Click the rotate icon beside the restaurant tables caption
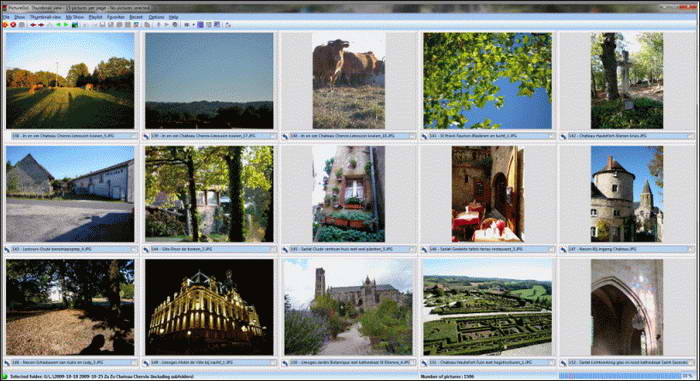Viewport: 700px width, 381px height. pyautogui.click(x=424, y=250)
